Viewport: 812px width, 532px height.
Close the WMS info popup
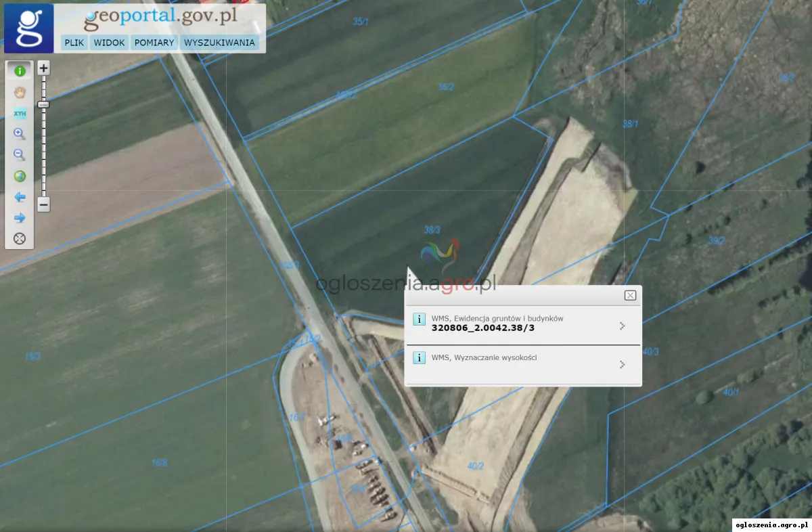pos(630,295)
